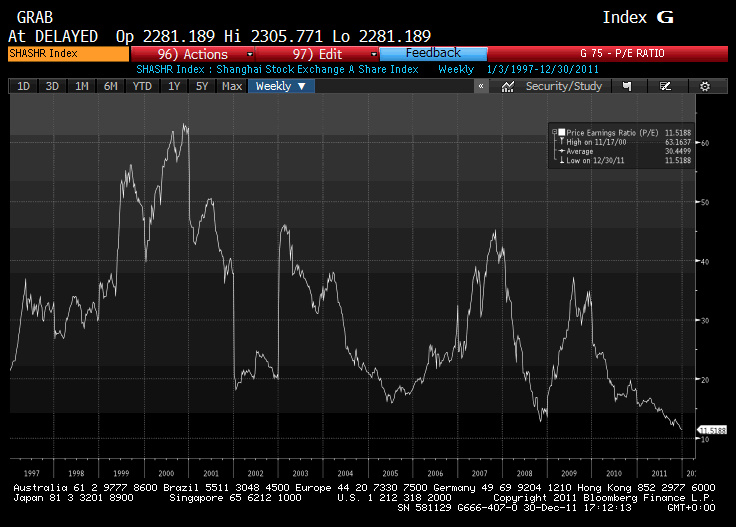Click the 2005 label on the time axis
Image resolution: width=736 pixels, height=527 pixels.
tap(390, 473)
